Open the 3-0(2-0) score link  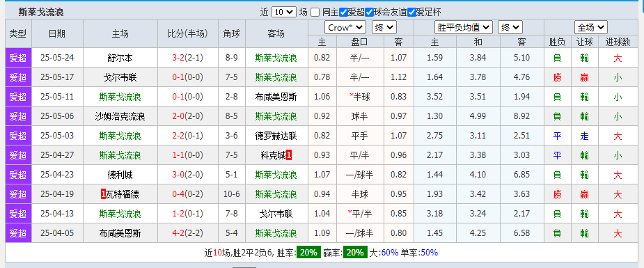click(188, 175)
